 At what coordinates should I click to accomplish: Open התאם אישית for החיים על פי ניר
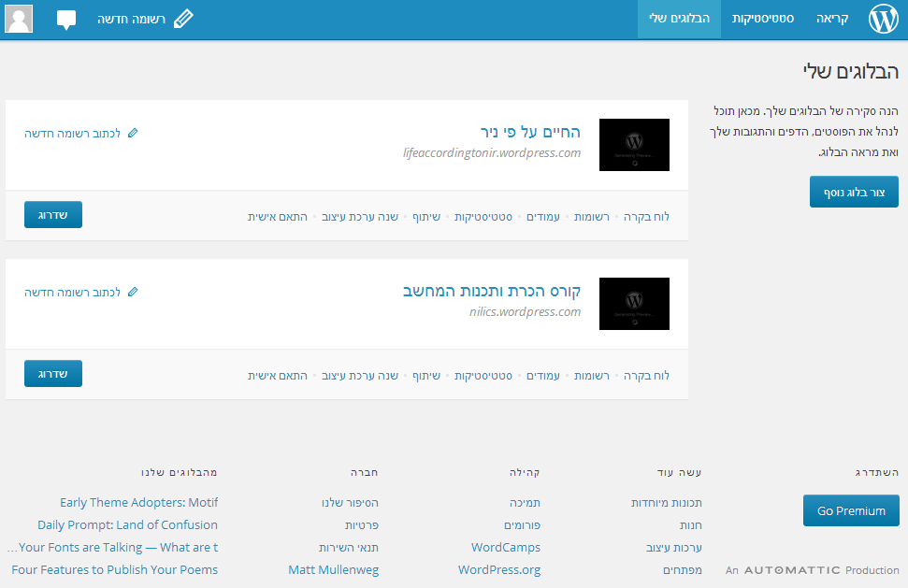[x=277, y=215]
